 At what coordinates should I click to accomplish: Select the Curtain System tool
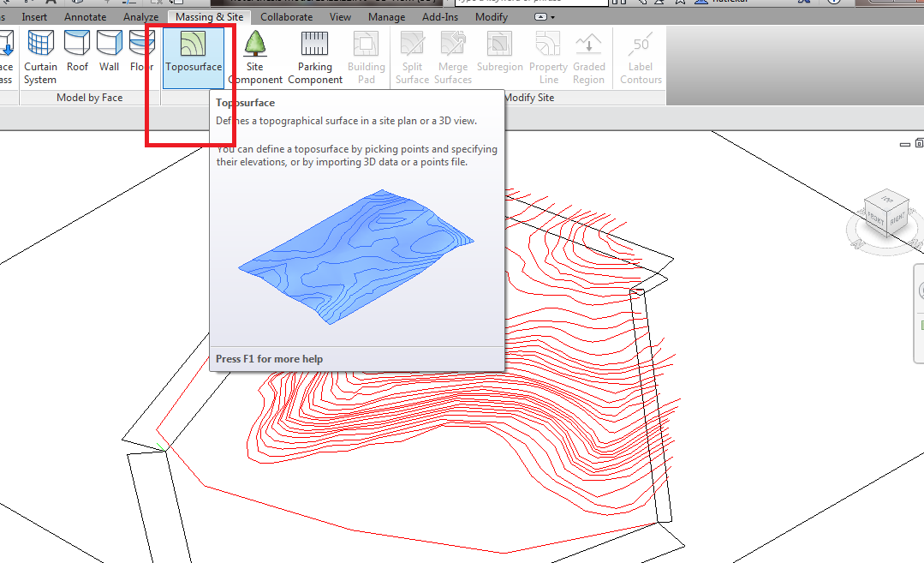point(40,56)
